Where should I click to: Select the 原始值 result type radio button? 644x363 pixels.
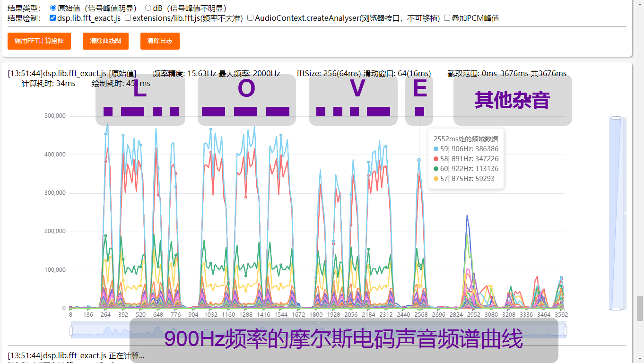[53, 8]
